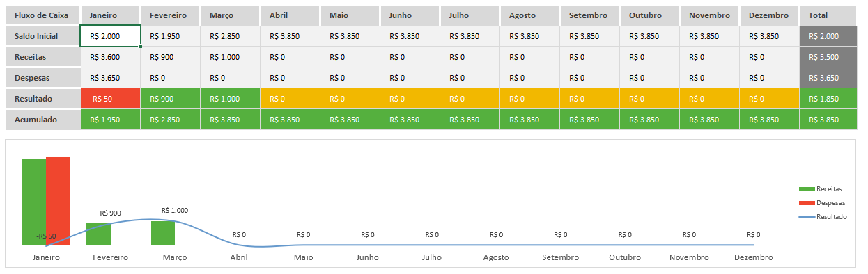Image resolution: width=868 pixels, height=274 pixels.
Task: Click the yellow Abril Resultado cell
Action: point(290,99)
